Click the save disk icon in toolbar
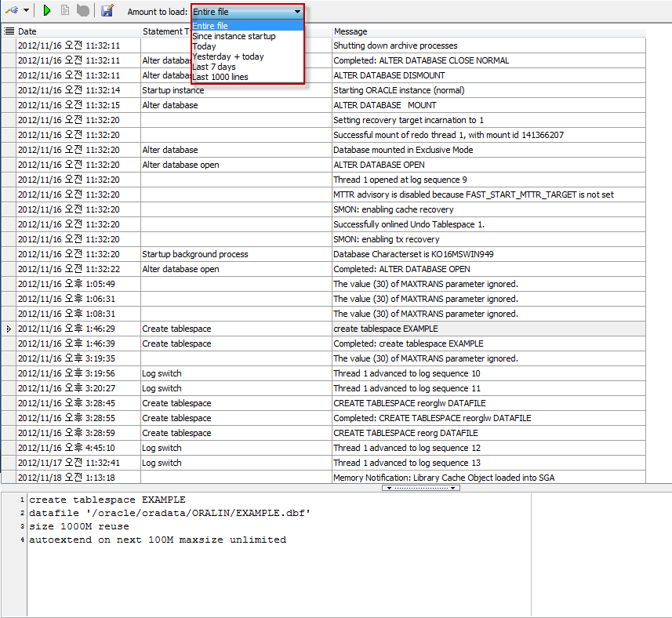Image resolution: width=672 pixels, height=618 pixels. 107,11
